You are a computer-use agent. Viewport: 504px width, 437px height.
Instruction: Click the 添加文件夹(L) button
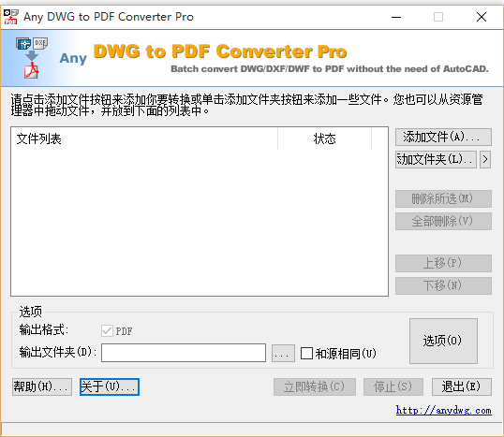click(436, 160)
